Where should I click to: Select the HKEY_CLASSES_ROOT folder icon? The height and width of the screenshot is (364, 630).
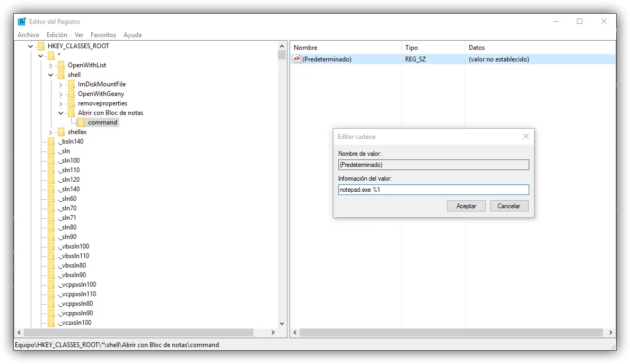[41, 46]
